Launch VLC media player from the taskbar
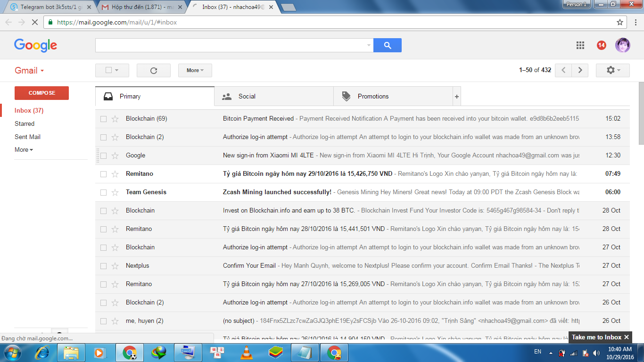This screenshot has width=644, height=362. tap(246, 353)
